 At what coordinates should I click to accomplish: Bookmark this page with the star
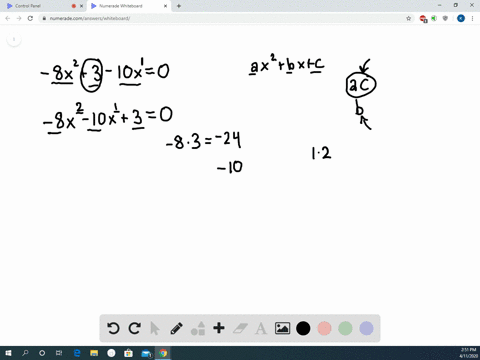coord(409,18)
